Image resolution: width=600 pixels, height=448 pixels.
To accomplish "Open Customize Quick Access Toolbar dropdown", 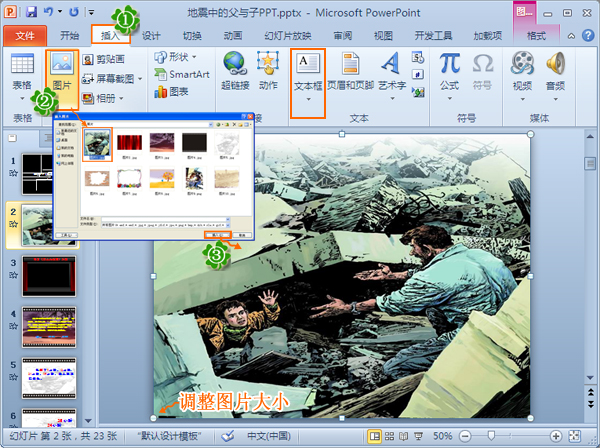I will pyautogui.click(x=91, y=12).
